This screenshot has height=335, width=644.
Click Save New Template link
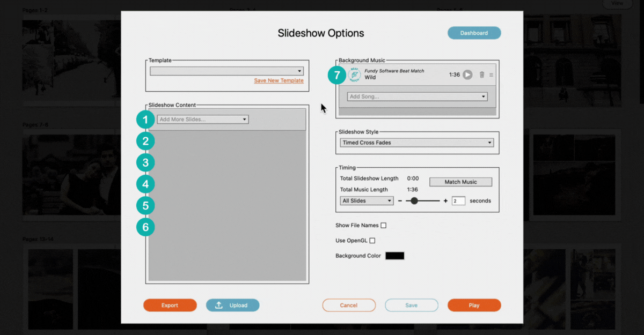[279, 80]
